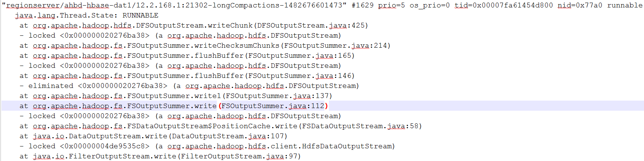Click the thread name regionserver header line
Screen dimensions: 644x161
click(322, 5)
